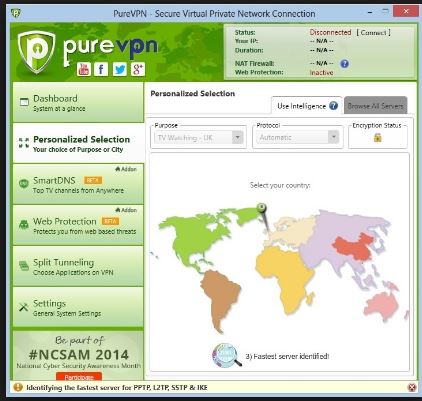Open PureVPN YouTube channel icon
The image size is (422, 401).
point(84,69)
